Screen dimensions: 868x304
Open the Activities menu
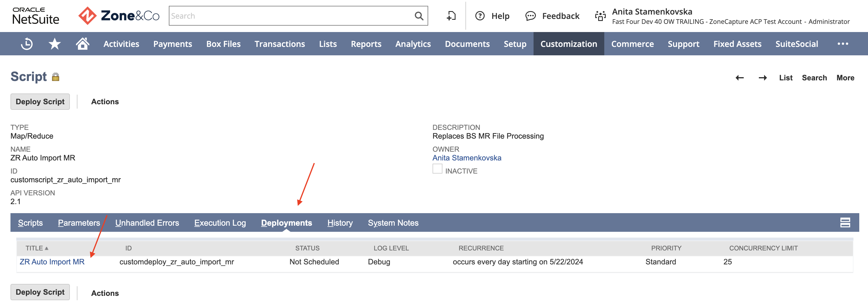[121, 44]
